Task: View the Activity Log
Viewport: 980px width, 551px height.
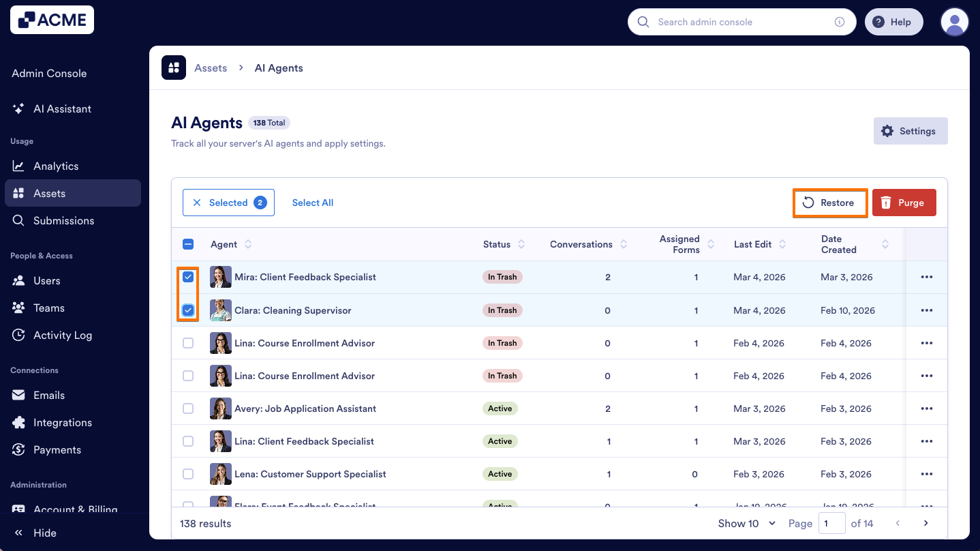Action: point(64,335)
